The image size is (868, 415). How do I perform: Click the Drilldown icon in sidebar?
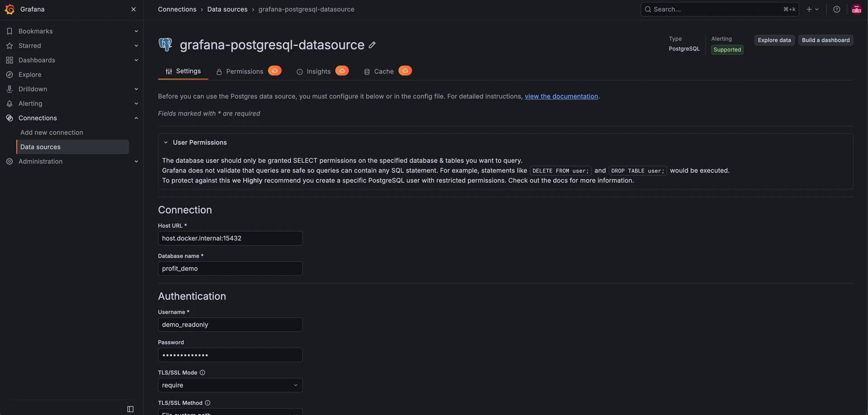point(9,89)
